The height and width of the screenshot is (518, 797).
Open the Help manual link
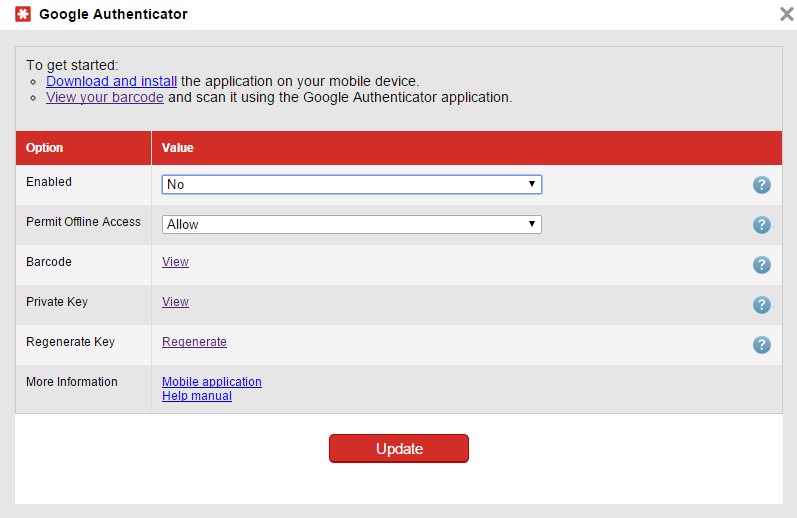pos(197,396)
